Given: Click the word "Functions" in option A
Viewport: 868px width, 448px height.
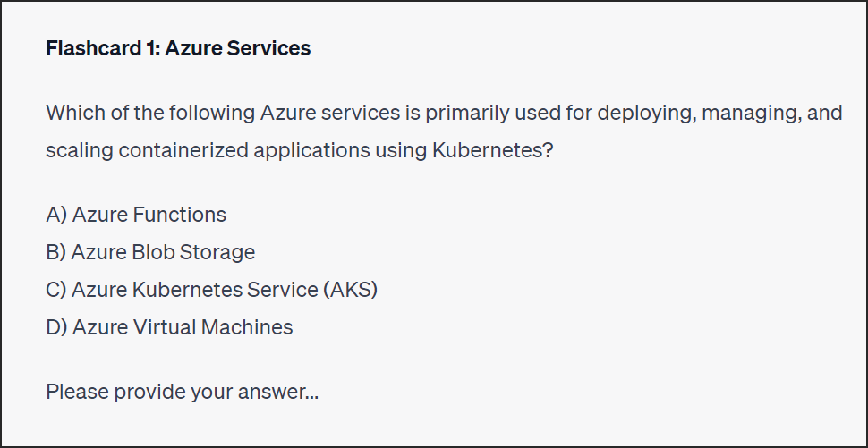Looking at the screenshot, I should (x=179, y=215).
